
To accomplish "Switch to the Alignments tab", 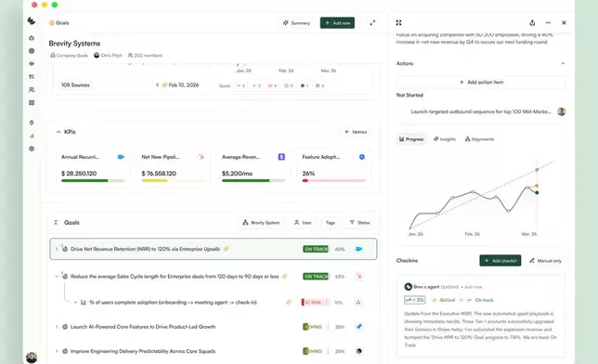I will (x=479, y=139).
